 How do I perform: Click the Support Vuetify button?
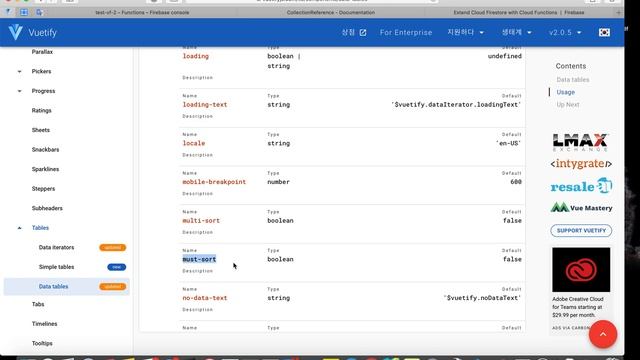pos(581,231)
